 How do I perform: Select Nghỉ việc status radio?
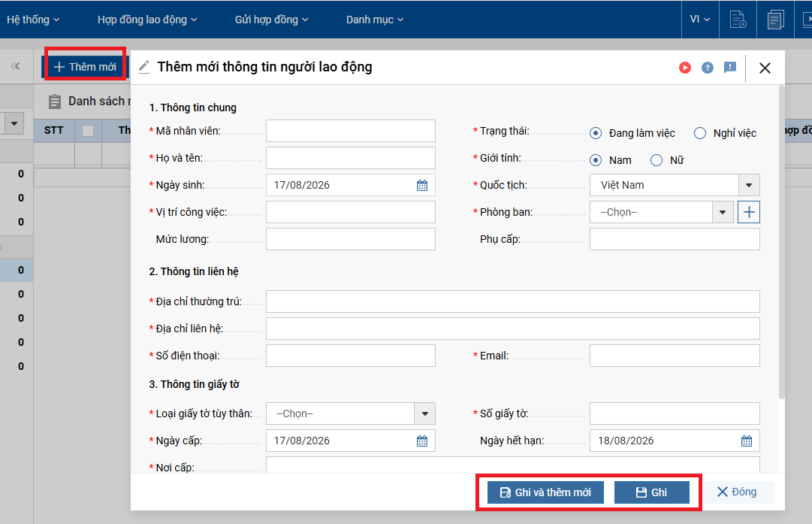tap(699, 133)
